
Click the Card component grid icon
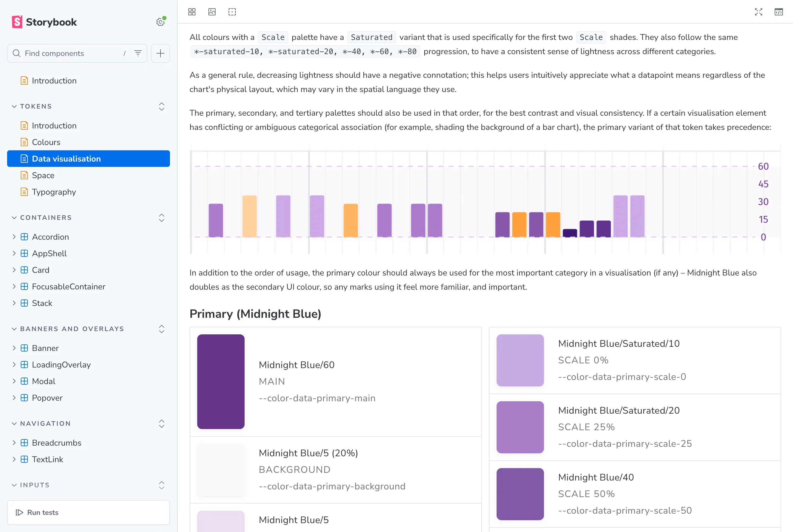point(24,270)
